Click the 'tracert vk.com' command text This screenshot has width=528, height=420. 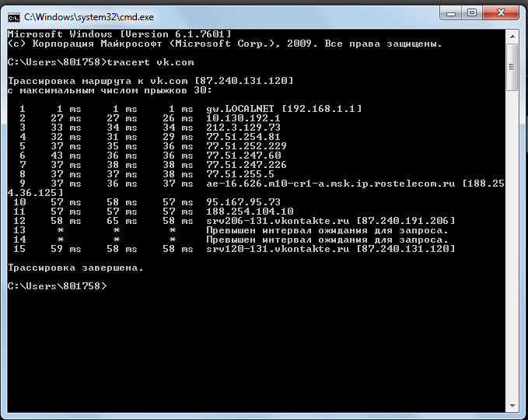coord(150,62)
